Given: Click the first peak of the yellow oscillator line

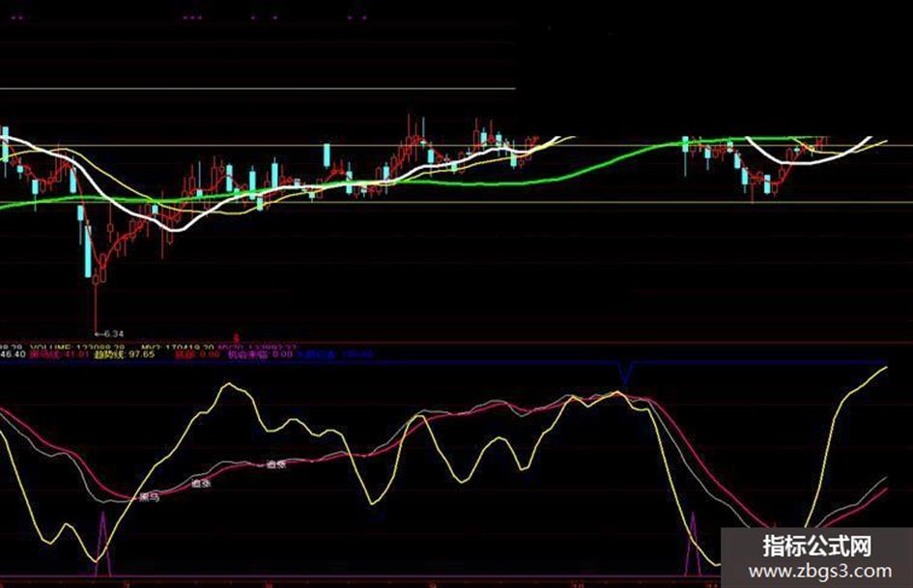Looking at the screenshot, I should [229, 384].
